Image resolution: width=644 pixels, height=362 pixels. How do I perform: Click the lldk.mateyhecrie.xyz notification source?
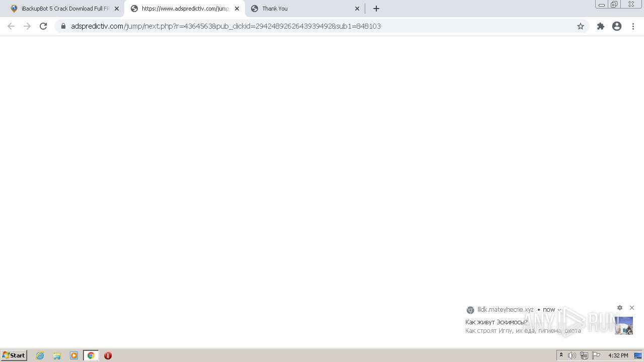pos(505,310)
